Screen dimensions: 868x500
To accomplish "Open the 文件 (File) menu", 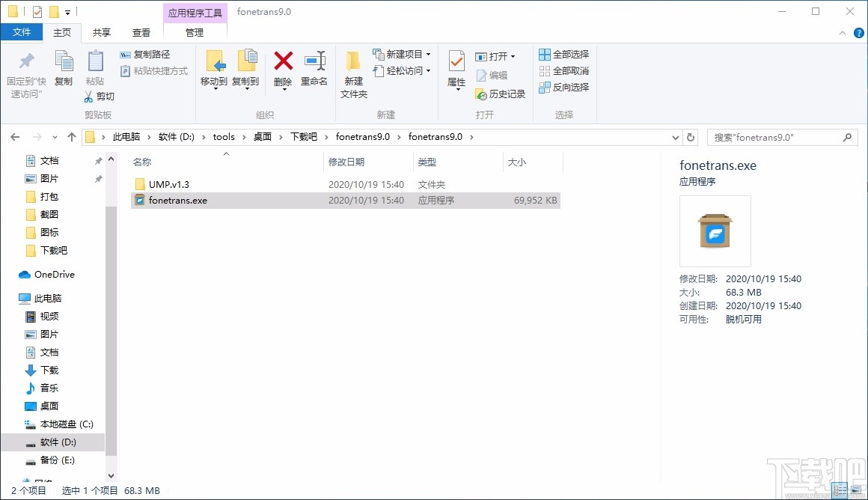I will (22, 32).
